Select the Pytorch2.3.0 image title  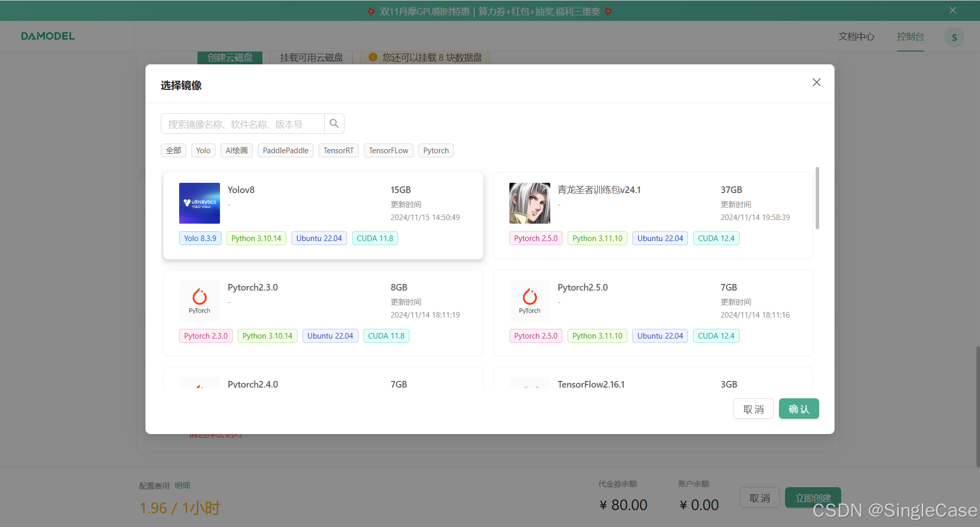[x=253, y=287]
